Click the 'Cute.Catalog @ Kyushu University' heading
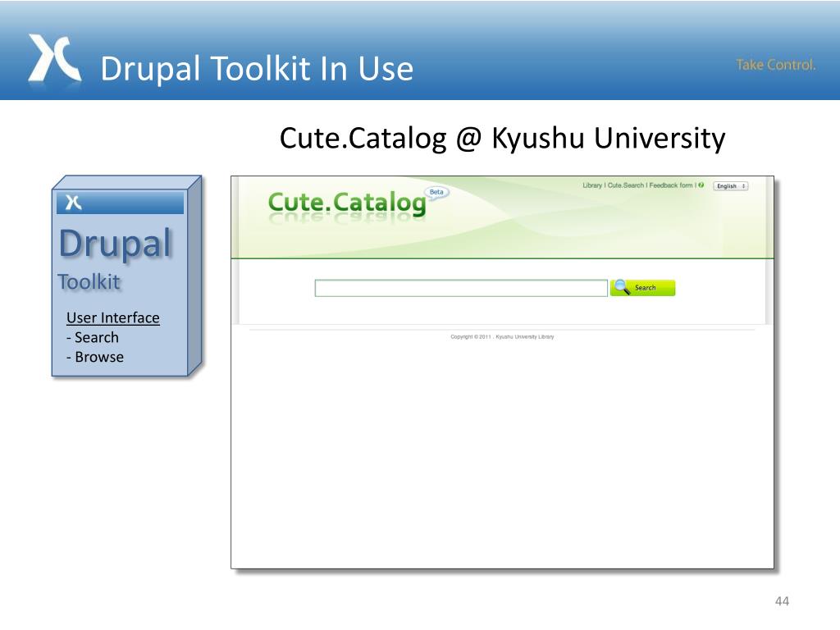The width and height of the screenshot is (840, 630). (503, 138)
